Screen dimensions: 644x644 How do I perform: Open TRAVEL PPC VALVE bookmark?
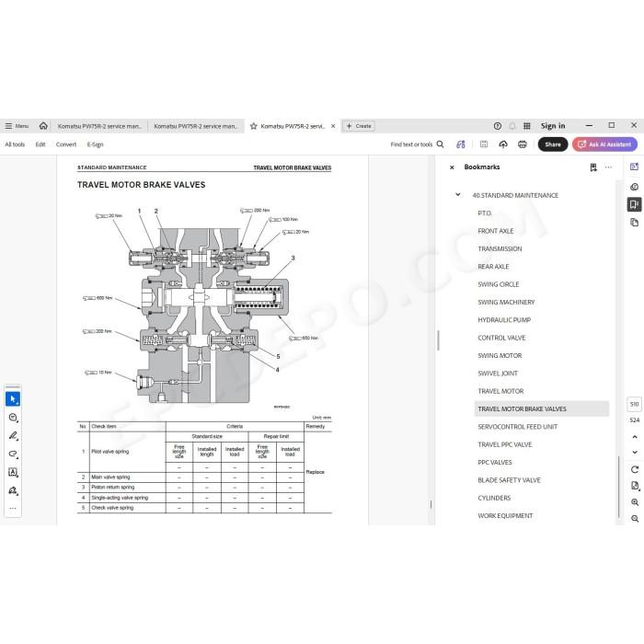(x=505, y=444)
